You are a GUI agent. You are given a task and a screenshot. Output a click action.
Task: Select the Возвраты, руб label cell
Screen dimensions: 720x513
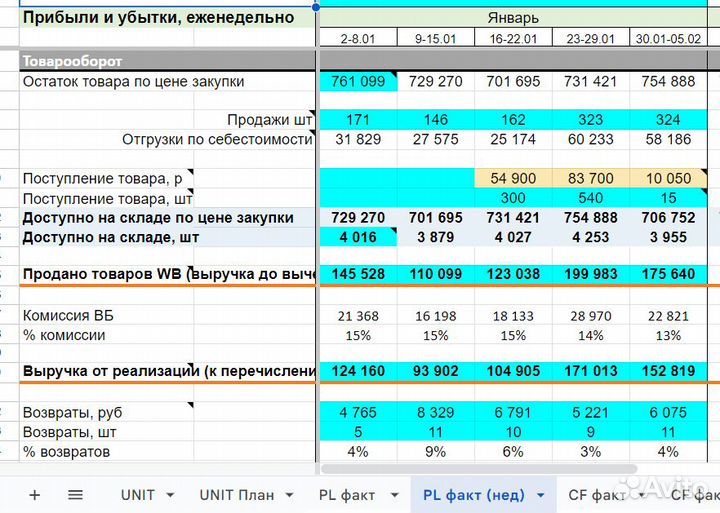coord(73,412)
